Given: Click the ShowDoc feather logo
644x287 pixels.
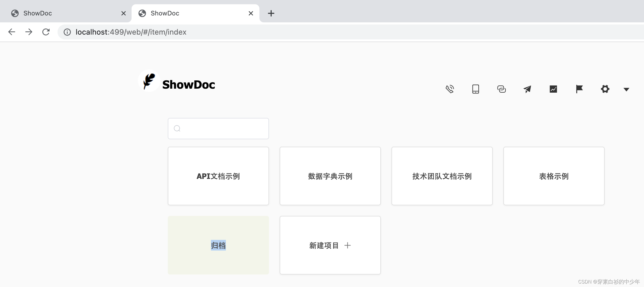Looking at the screenshot, I should pyautogui.click(x=149, y=81).
